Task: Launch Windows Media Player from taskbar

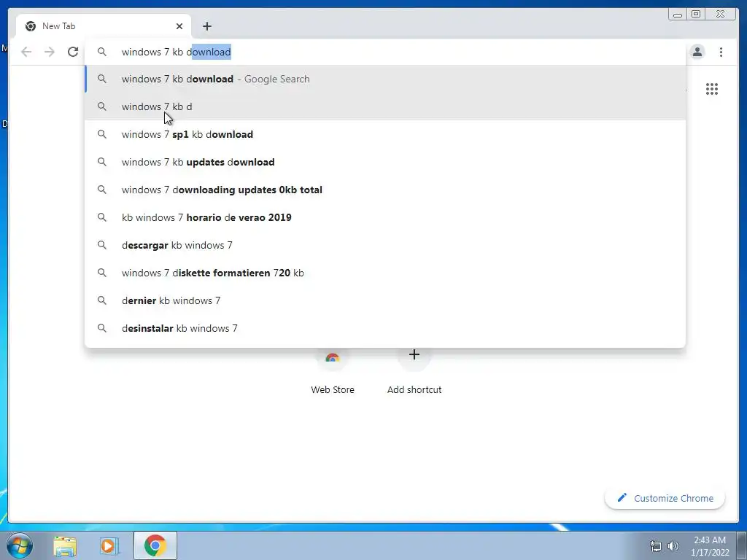Action: click(x=109, y=546)
